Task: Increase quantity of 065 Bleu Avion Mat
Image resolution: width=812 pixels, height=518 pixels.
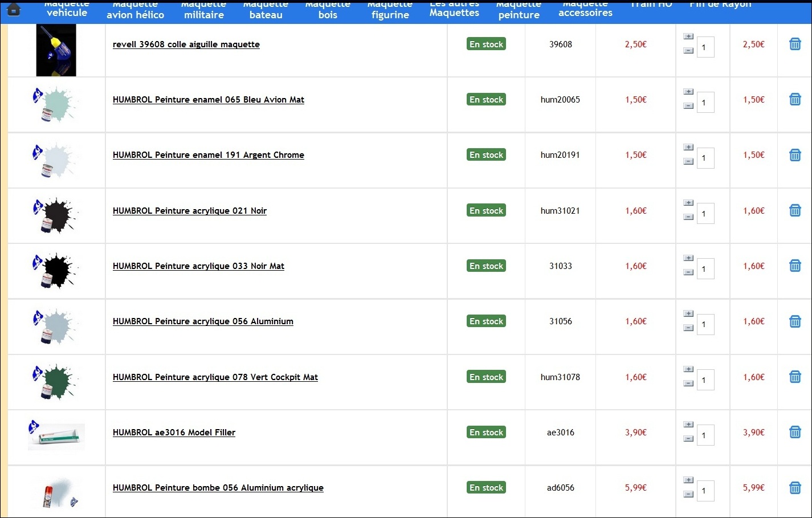Action: (688, 92)
